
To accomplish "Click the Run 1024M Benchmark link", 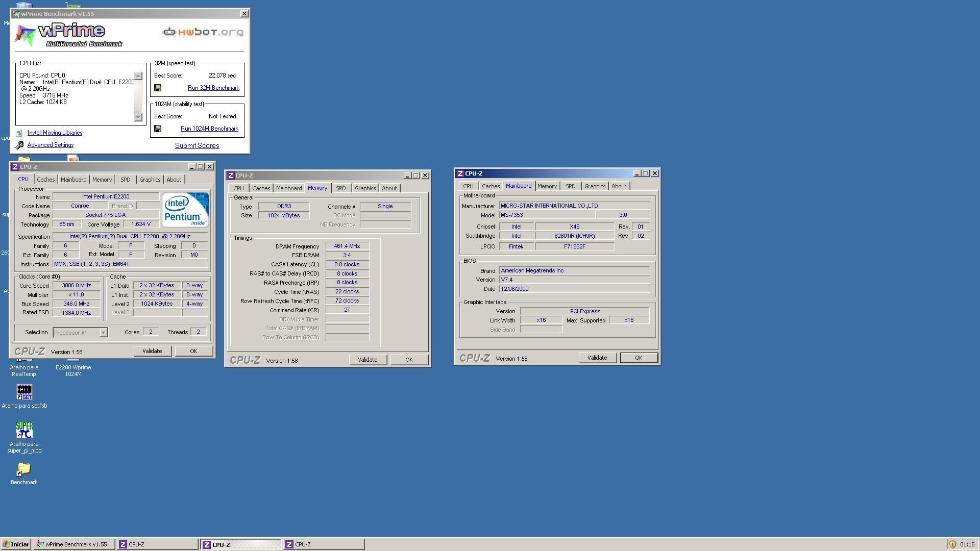I will [x=209, y=129].
